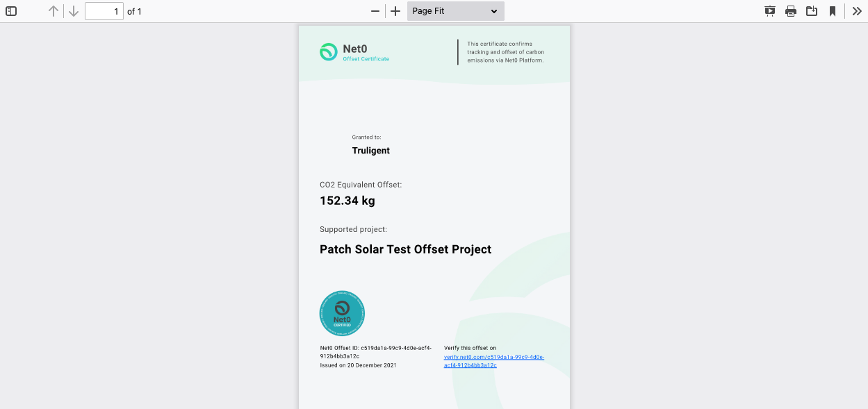Toggle the sidebar panel
The width and height of the screenshot is (868, 409).
pyautogui.click(x=11, y=11)
